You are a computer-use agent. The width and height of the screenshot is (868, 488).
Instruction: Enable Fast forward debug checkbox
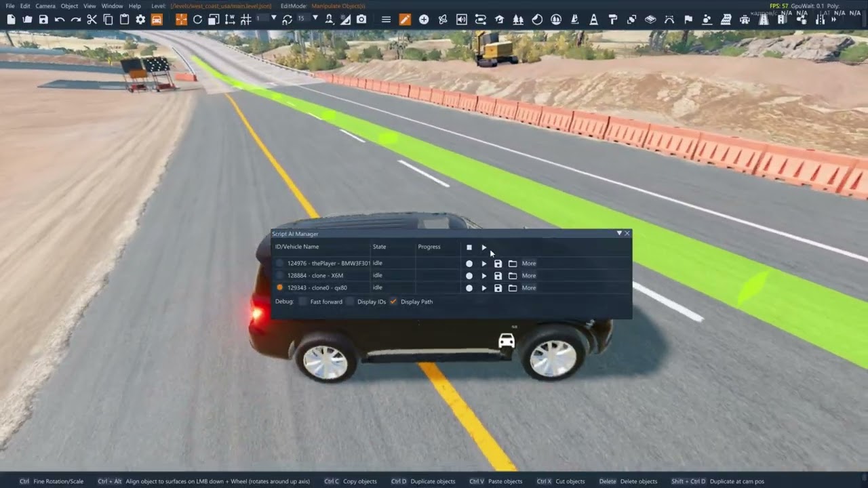tap(302, 302)
